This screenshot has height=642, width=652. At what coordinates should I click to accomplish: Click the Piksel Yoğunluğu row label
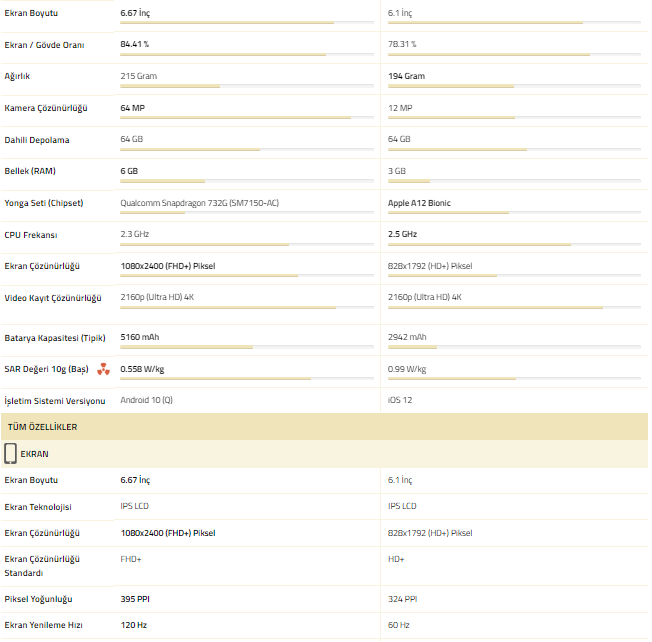(38, 599)
